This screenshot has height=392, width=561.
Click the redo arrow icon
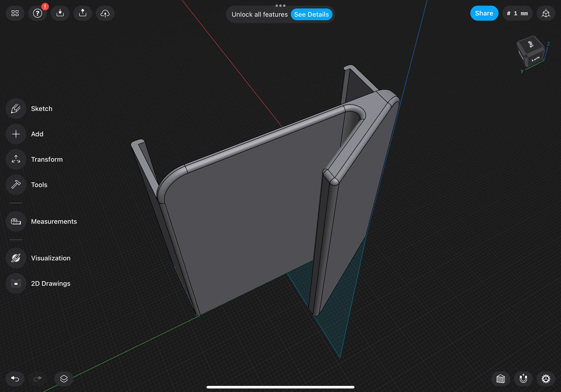pos(37,379)
